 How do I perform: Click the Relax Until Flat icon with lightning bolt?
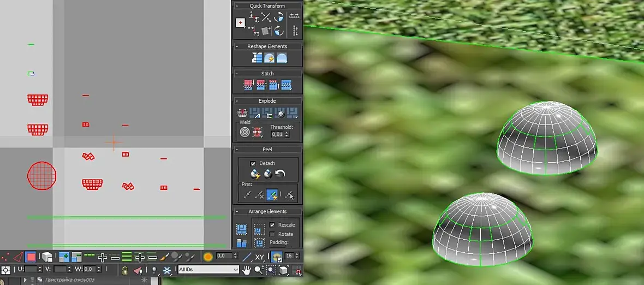click(269, 58)
